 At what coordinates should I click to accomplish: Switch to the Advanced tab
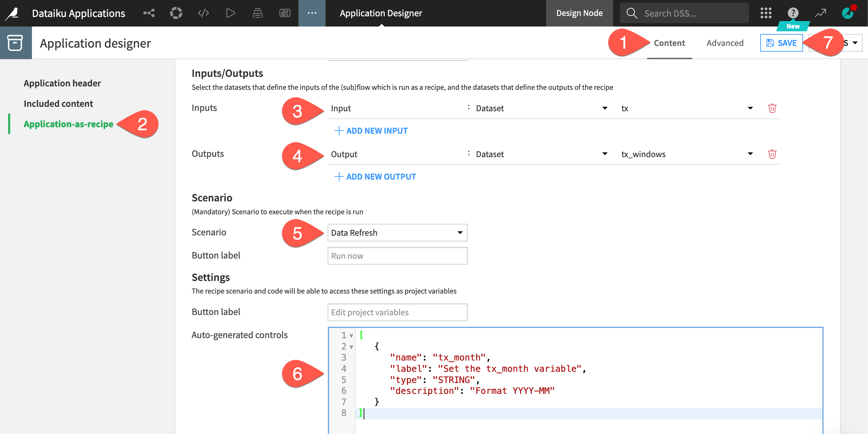[x=724, y=43]
